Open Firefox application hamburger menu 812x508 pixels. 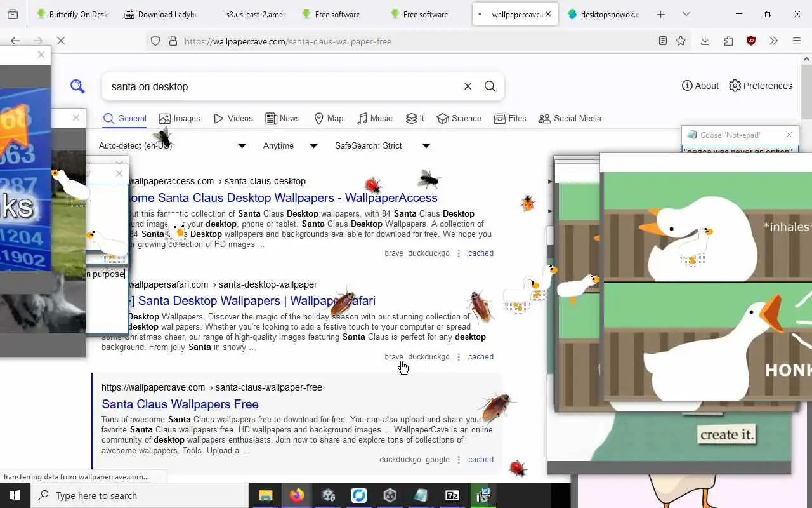click(797, 41)
